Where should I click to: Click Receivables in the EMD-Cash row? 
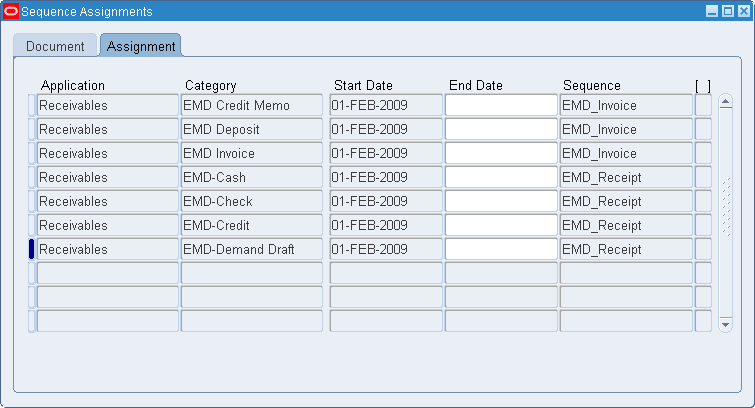[x=107, y=177]
